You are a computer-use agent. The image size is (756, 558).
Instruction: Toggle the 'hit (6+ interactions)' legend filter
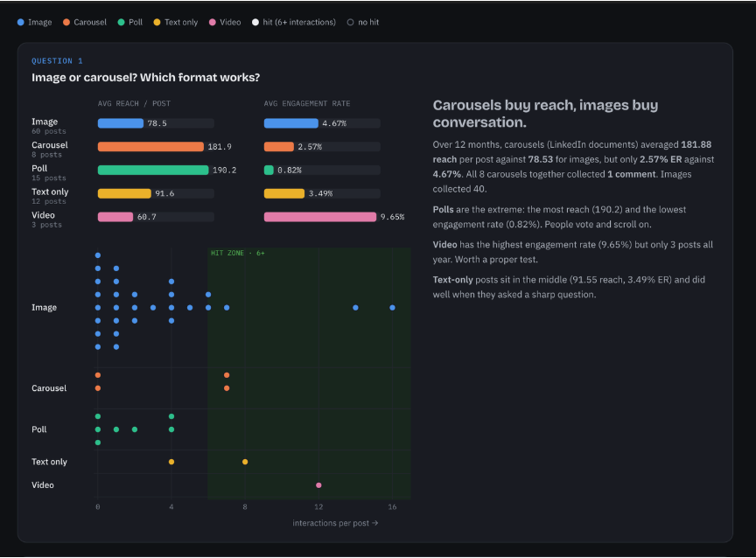point(294,22)
